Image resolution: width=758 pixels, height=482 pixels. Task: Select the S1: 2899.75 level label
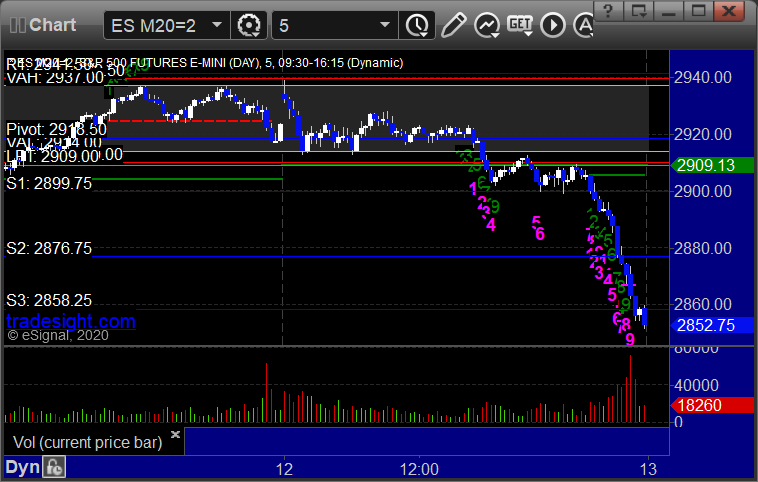(x=49, y=184)
